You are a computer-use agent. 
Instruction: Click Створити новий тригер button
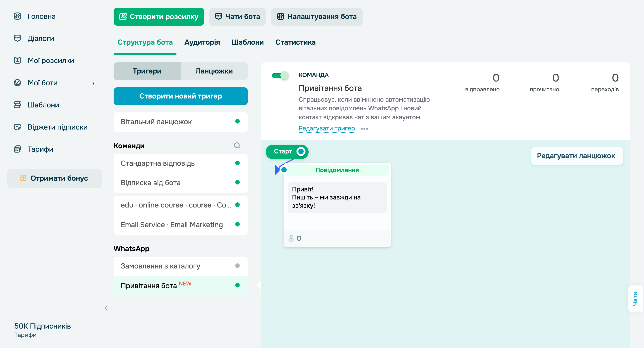tap(180, 96)
